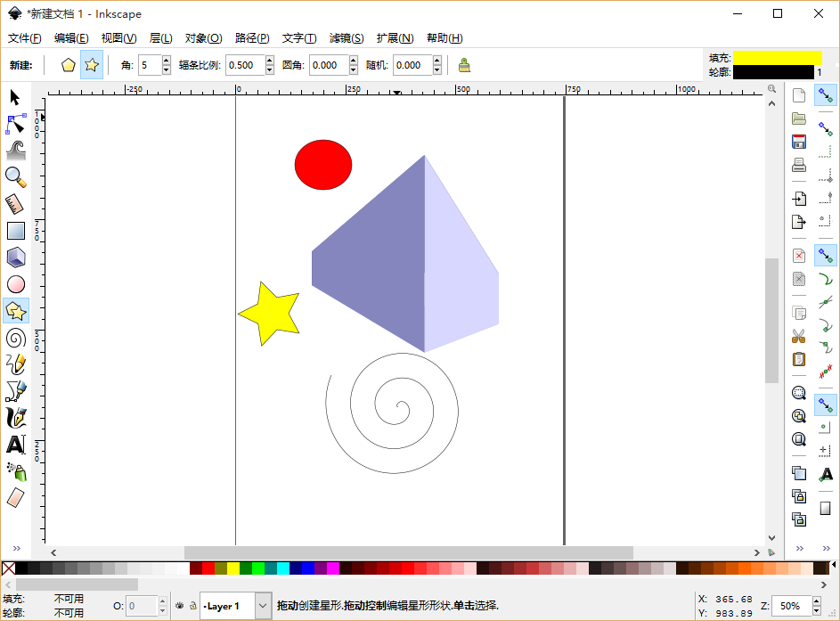Toggle Layer 1 visibility eye icon
Viewport: 840px width, 621px height.
coord(179,606)
